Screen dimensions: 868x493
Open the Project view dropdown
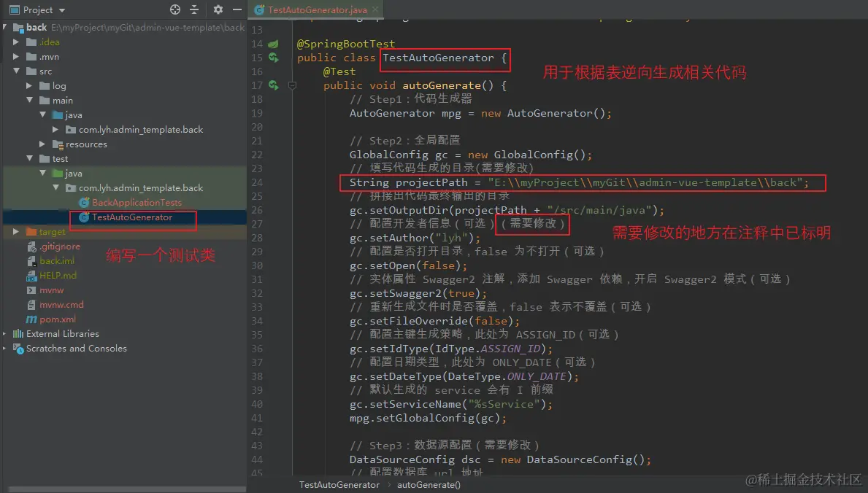point(62,10)
